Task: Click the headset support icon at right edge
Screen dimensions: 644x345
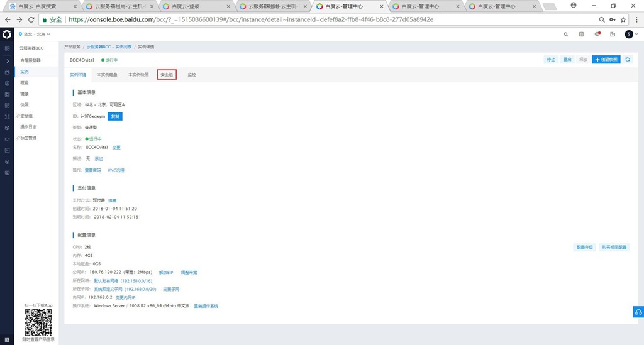Action: (638, 312)
